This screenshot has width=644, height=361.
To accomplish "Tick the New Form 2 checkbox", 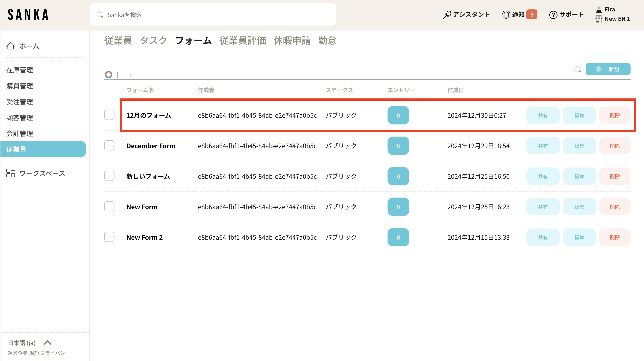I will tap(109, 237).
